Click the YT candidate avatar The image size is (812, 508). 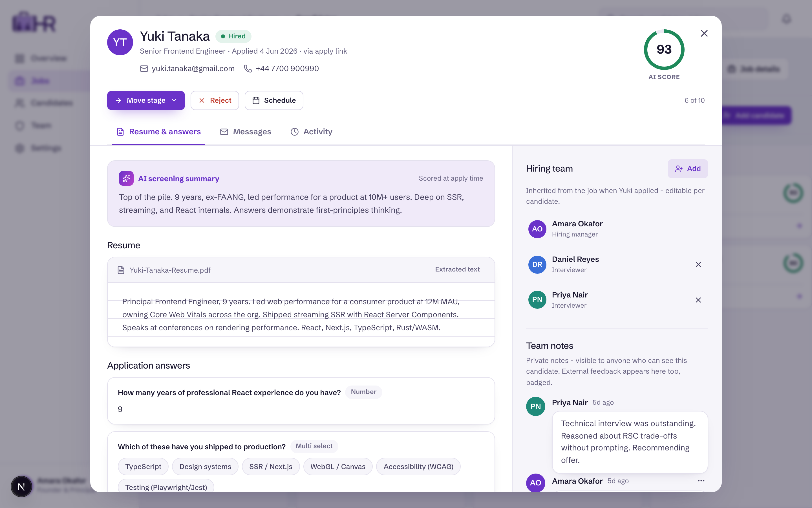point(120,42)
